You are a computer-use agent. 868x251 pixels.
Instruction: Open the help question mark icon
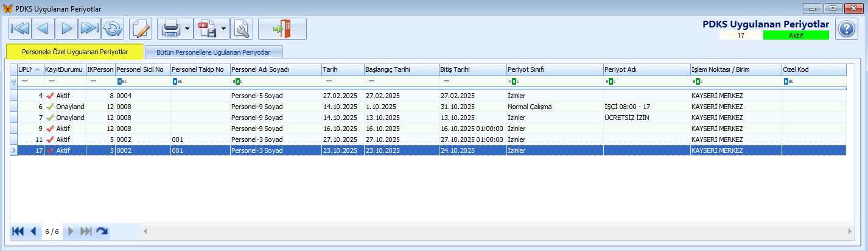click(x=846, y=29)
